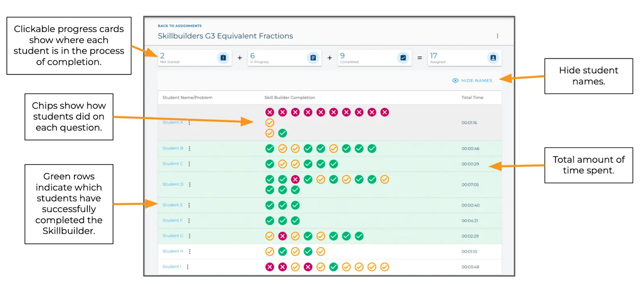Click the In Progress clipboard icon

point(313,58)
